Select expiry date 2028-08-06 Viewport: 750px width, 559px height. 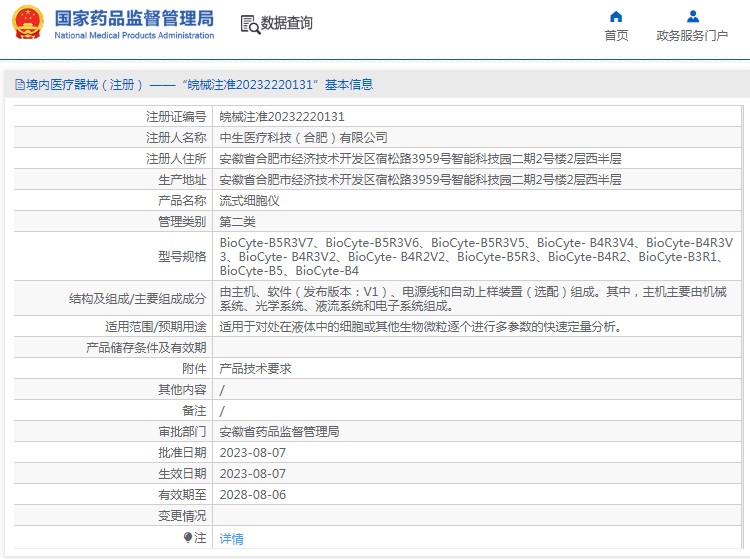point(253,495)
